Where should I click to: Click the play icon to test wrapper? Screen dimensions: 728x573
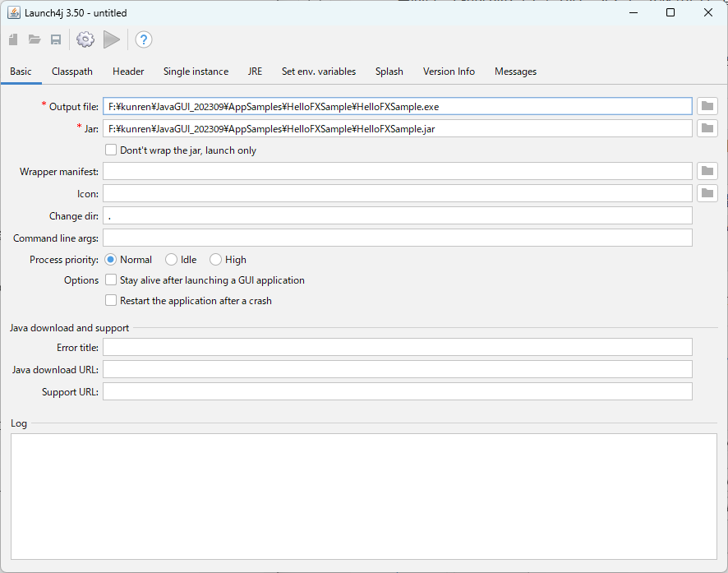tap(112, 39)
